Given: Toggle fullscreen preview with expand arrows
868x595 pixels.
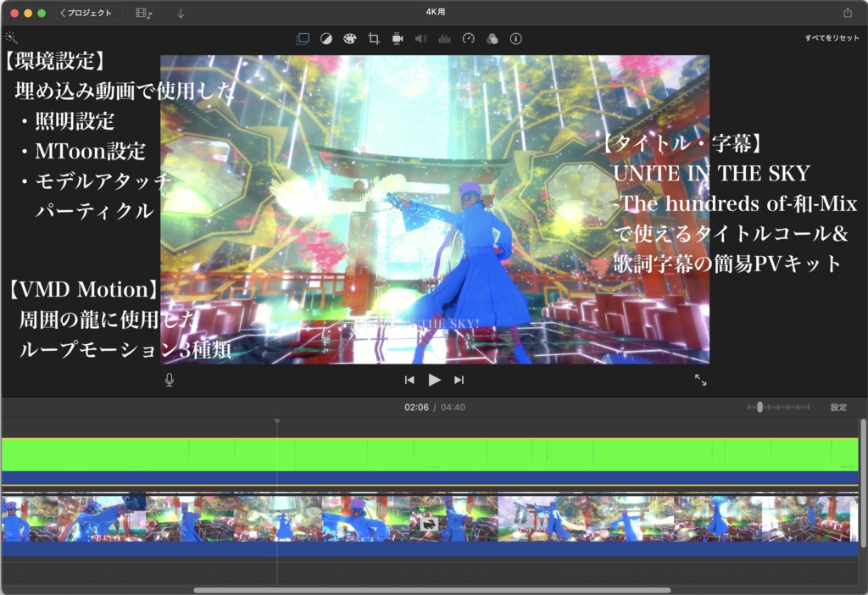Looking at the screenshot, I should point(702,381).
